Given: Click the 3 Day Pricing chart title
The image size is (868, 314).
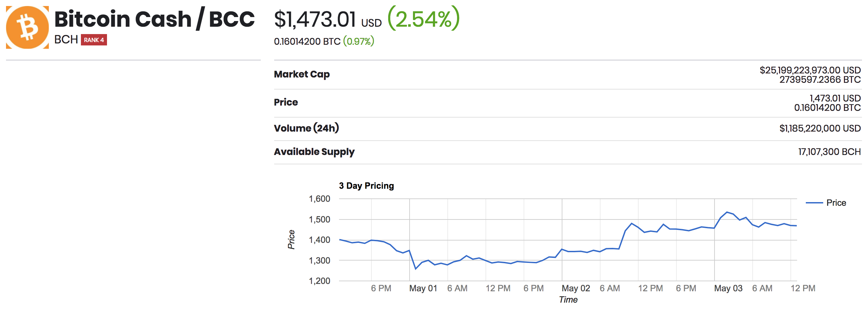Looking at the screenshot, I should pyautogui.click(x=366, y=186).
